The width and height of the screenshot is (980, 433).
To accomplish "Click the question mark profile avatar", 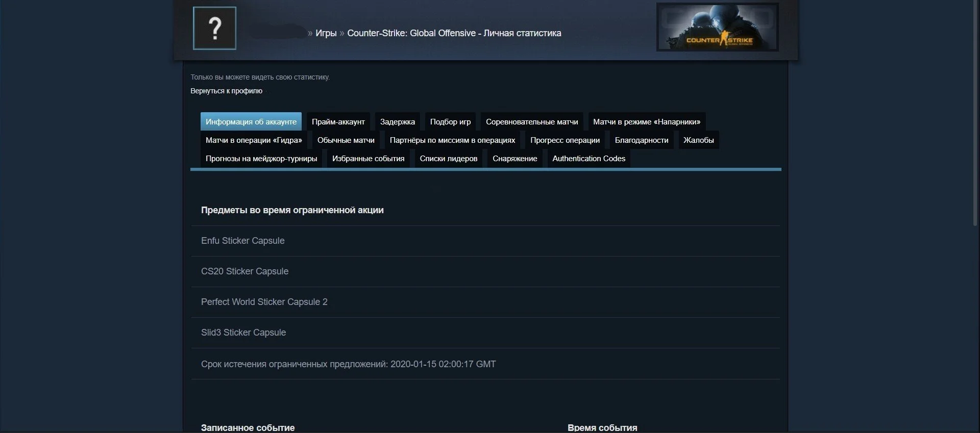I will [214, 28].
